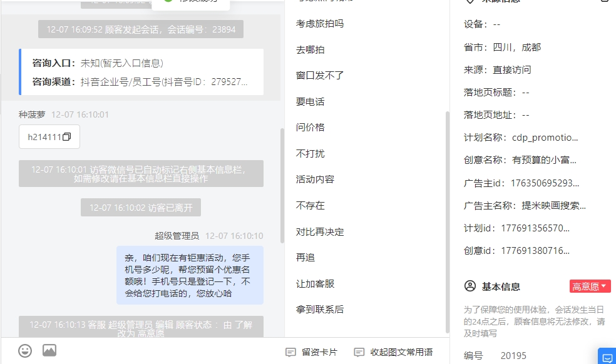The image size is (616, 364).
Task: Click the 计划名称 cdp_promotio... value
Action: (x=545, y=138)
